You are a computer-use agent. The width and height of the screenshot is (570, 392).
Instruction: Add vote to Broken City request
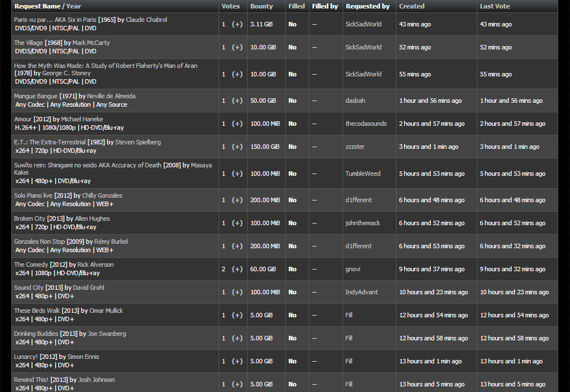237,224
